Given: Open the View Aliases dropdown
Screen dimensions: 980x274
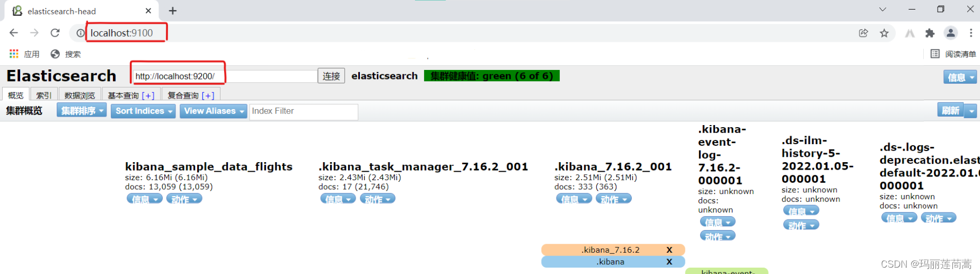Looking at the screenshot, I should point(214,111).
